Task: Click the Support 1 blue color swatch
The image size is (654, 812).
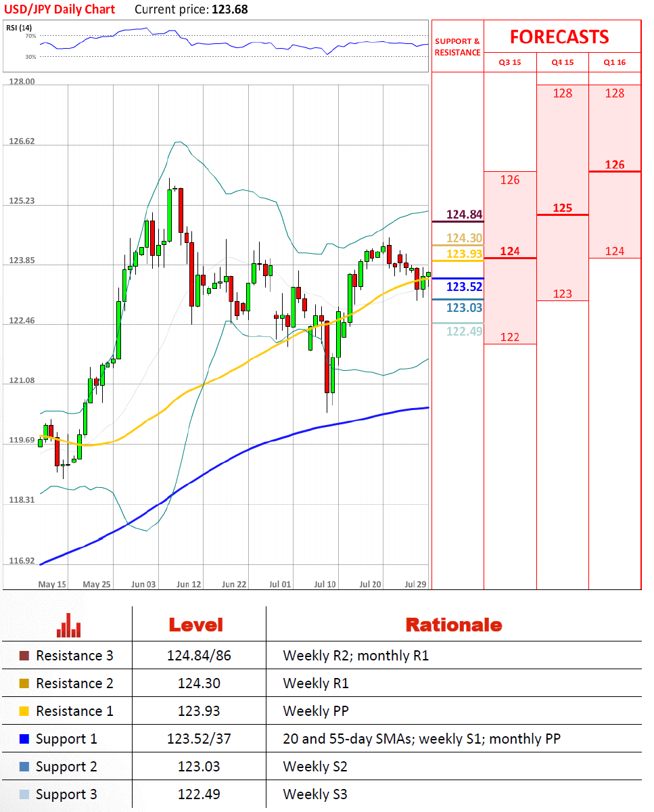Action: point(24,739)
